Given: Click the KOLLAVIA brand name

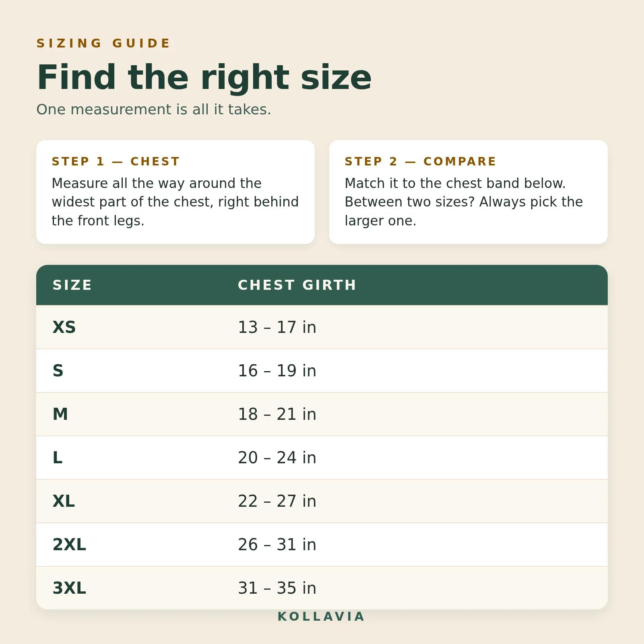Looking at the screenshot, I should (x=321, y=617).
